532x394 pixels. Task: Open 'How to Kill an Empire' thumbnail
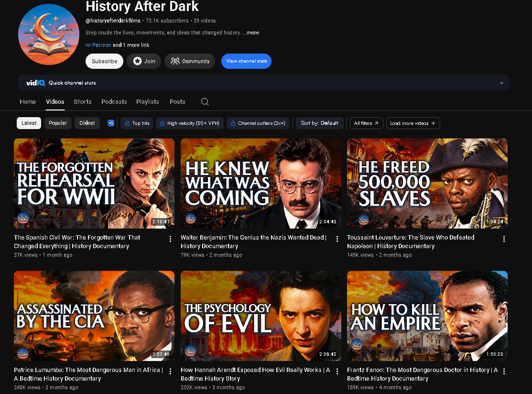427,316
